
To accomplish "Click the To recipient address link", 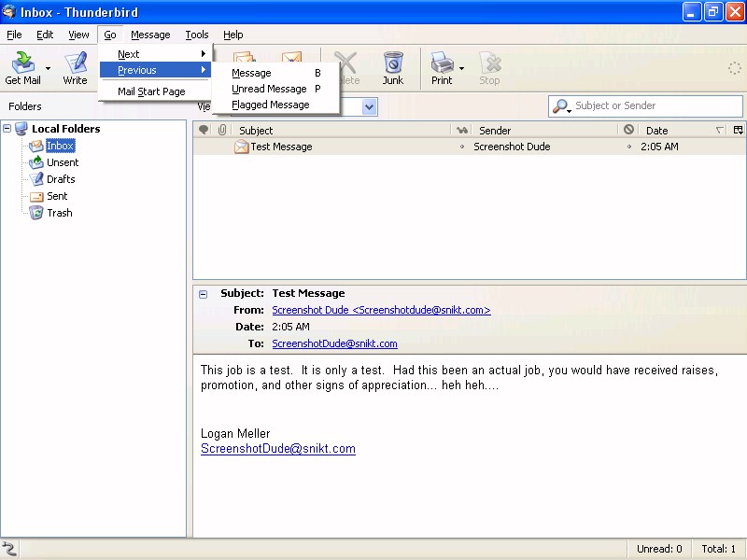I will [x=334, y=343].
